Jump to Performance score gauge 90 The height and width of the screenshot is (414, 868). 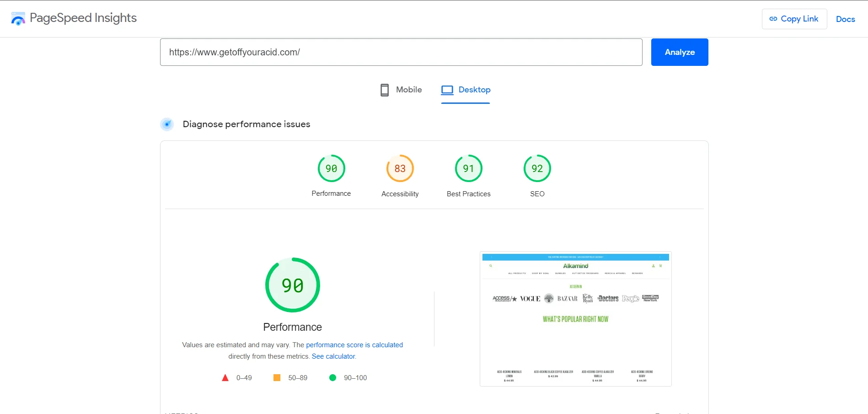pyautogui.click(x=331, y=168)
